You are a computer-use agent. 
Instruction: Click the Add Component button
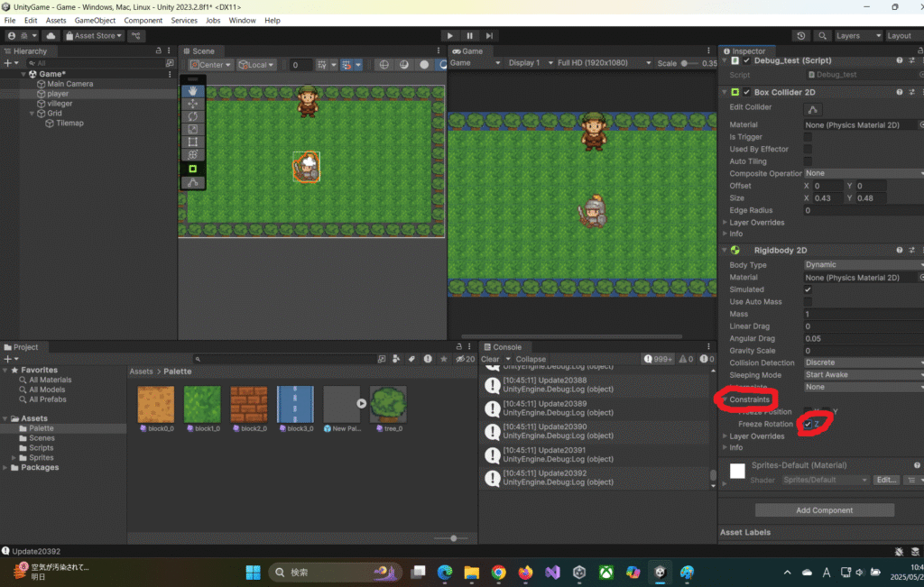[x=825, y=509]
